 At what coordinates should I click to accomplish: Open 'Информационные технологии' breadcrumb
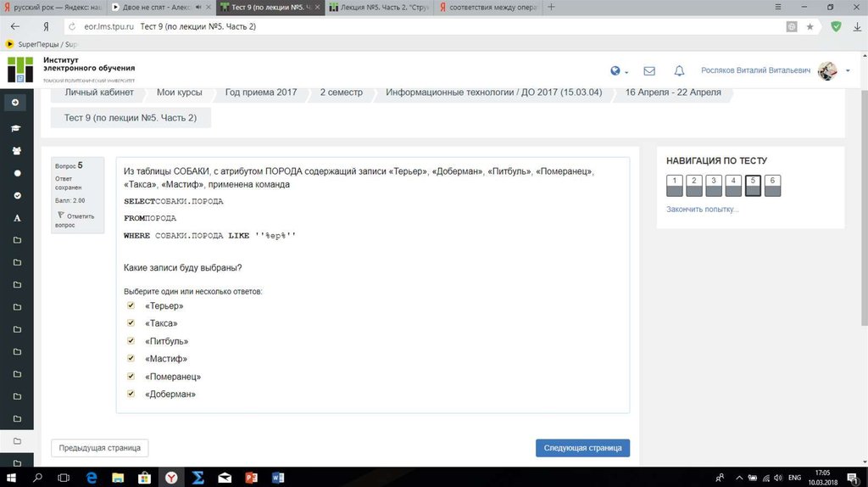[x=494, y=92]
